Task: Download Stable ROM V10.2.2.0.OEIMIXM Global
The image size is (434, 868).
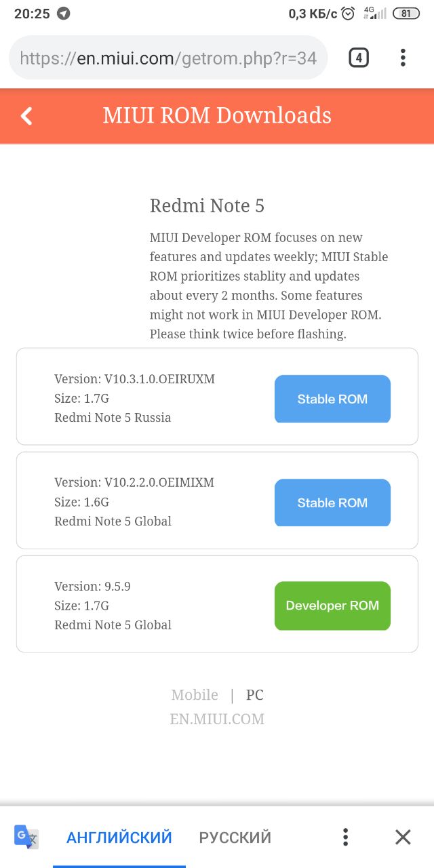Action: (332, 502)
